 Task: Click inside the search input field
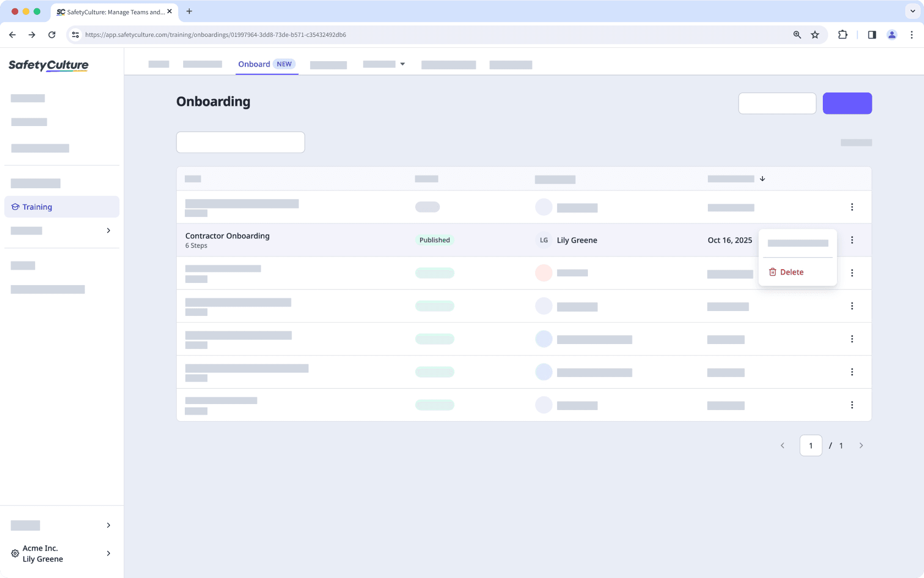240,142
